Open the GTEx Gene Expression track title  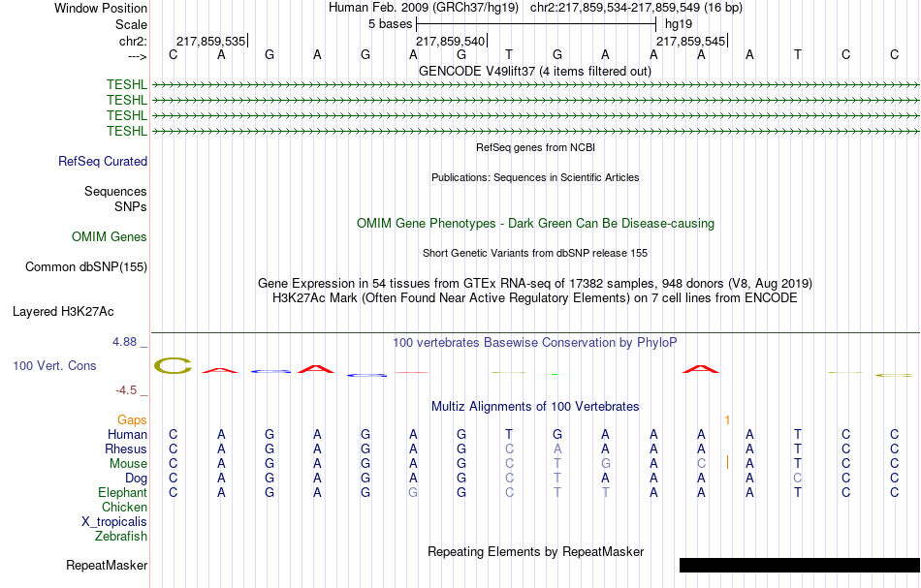(x=535, y=284)
